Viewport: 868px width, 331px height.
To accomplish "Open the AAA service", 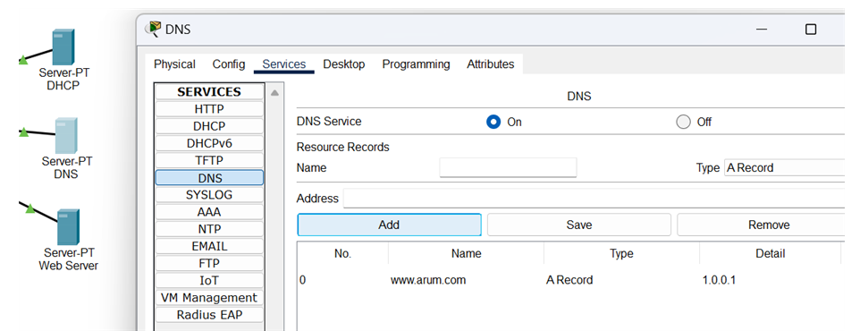I will [209, 212].
